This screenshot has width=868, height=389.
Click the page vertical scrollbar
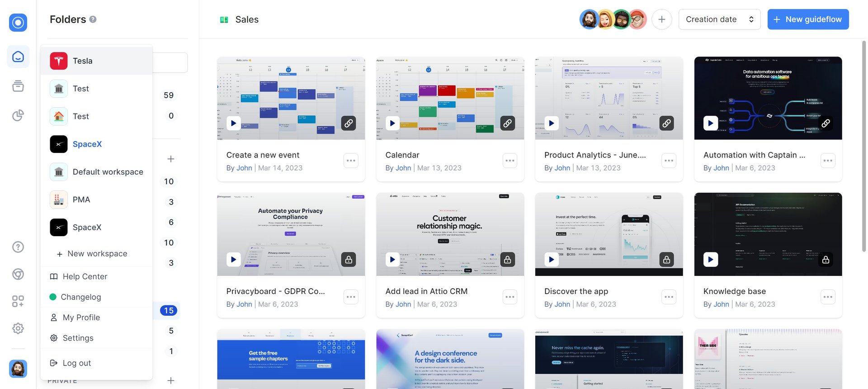[x=864, y=146]
